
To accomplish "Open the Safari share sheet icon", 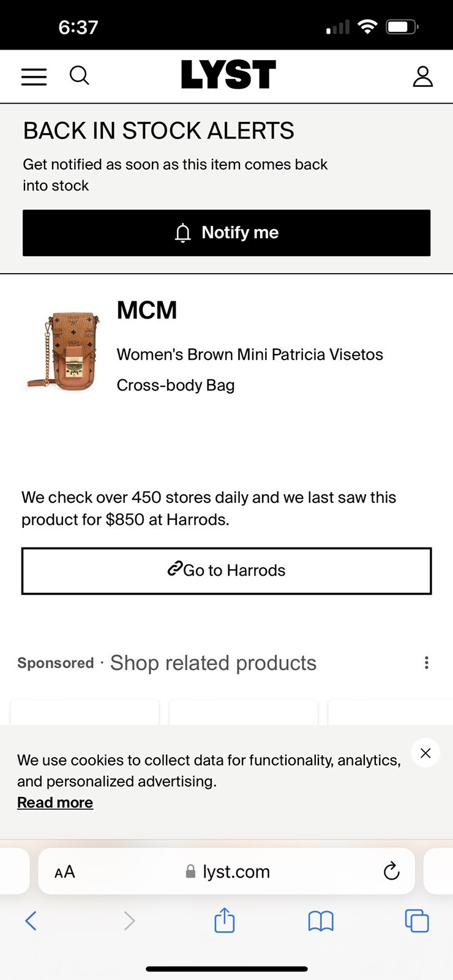I will pyautogui.click(x=225, y=920).
